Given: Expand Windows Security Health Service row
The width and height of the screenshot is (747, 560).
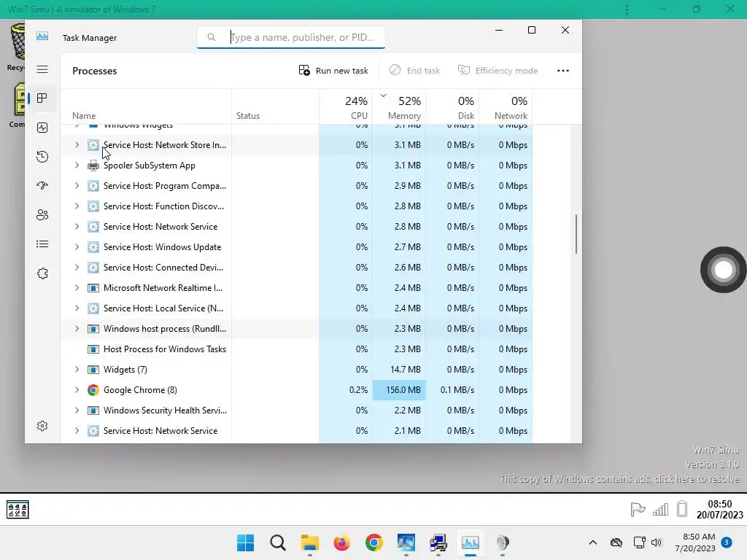Looking at the screenshot, I should click(x=77, y=411).
